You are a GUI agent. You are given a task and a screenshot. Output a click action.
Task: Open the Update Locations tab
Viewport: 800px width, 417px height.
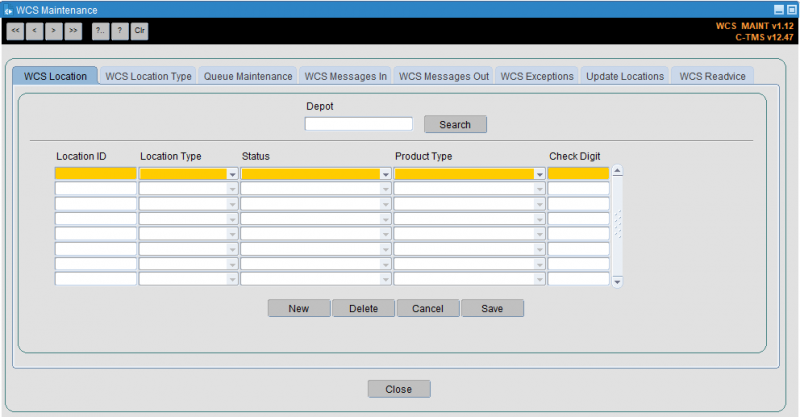point(625,76)
